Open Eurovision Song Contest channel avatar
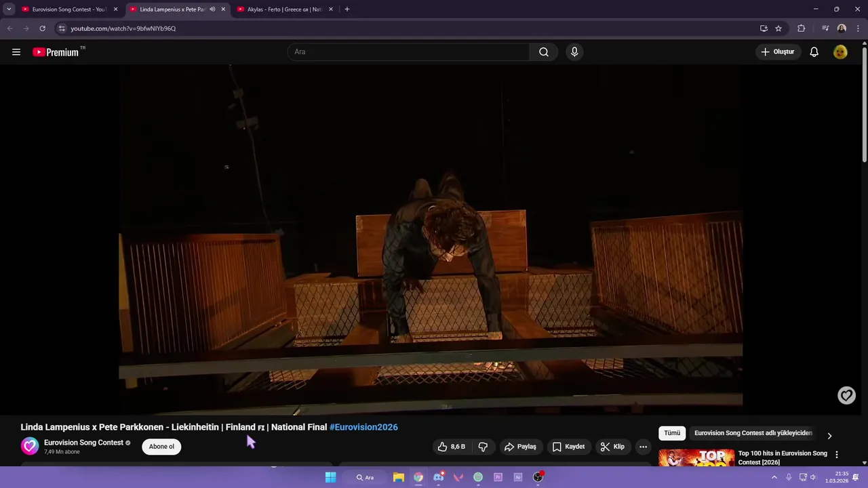The height and width of the screenshot is (488, 868). tap(30, 446)
